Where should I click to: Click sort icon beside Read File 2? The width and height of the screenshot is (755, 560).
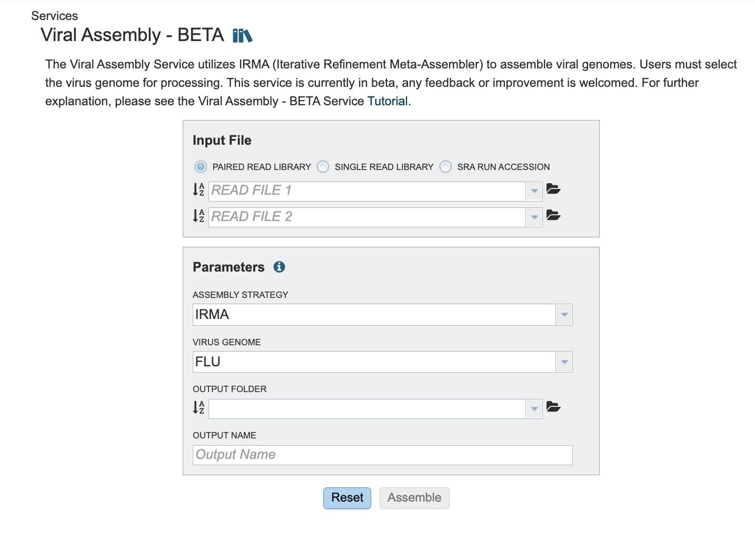[198, 216]
